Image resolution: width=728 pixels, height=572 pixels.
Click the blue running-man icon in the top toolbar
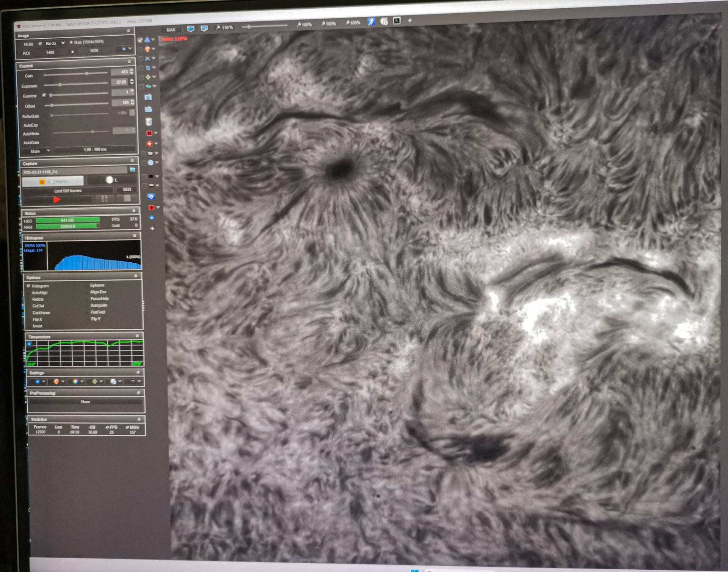tap(371, 22)
